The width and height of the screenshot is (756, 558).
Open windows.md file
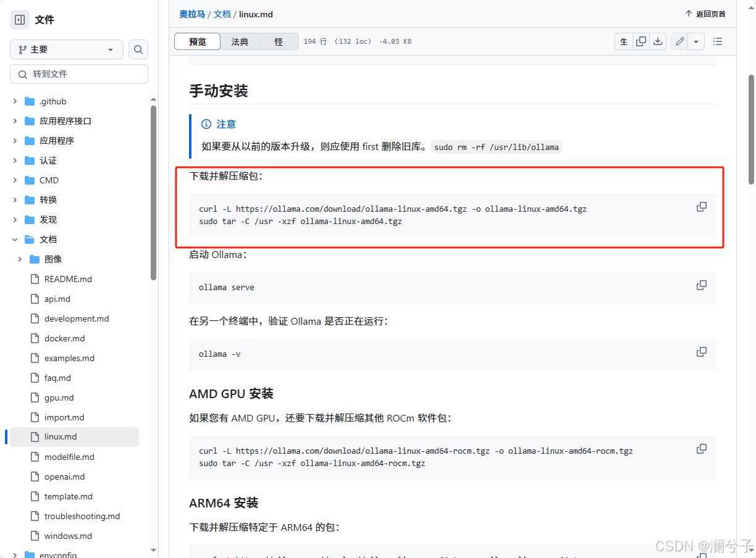[68, 536]
